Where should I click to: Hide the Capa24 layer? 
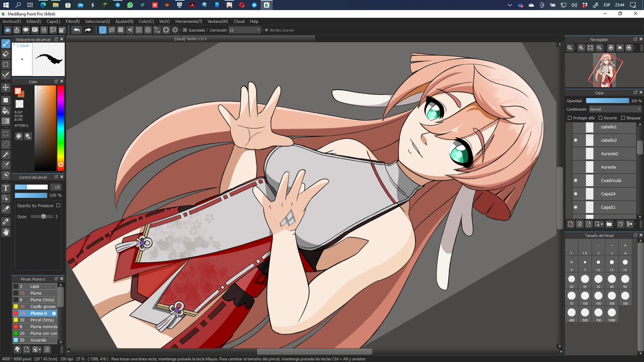[575, 194]
